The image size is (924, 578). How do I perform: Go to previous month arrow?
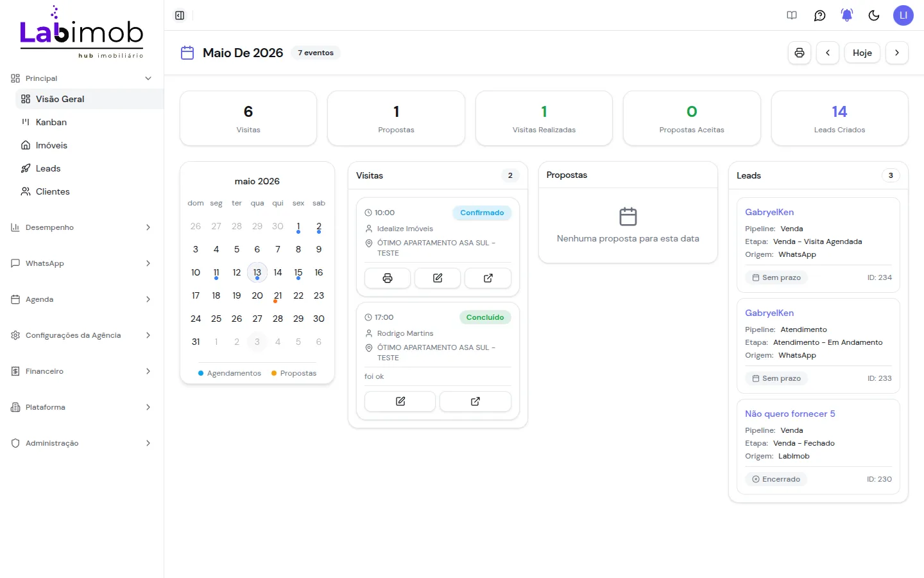coord(828,53)
